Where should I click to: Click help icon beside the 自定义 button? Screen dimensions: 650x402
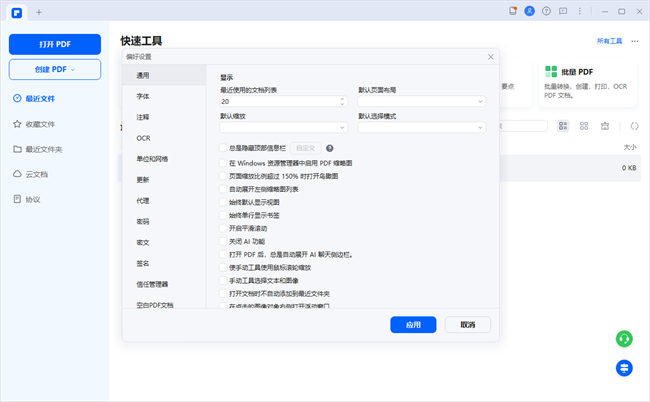(329, 148)
